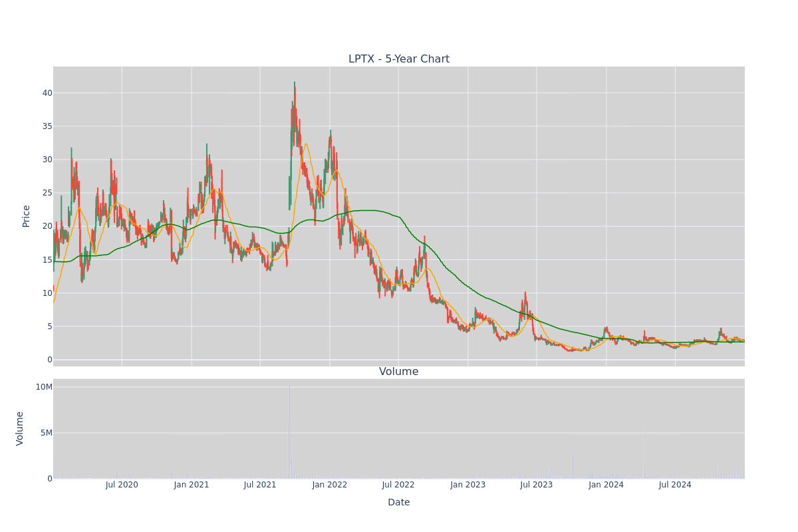Click the 'Jul 2023' date tick label
The width and height of the screenshot is (798, 532).
(x=537, y=485)
